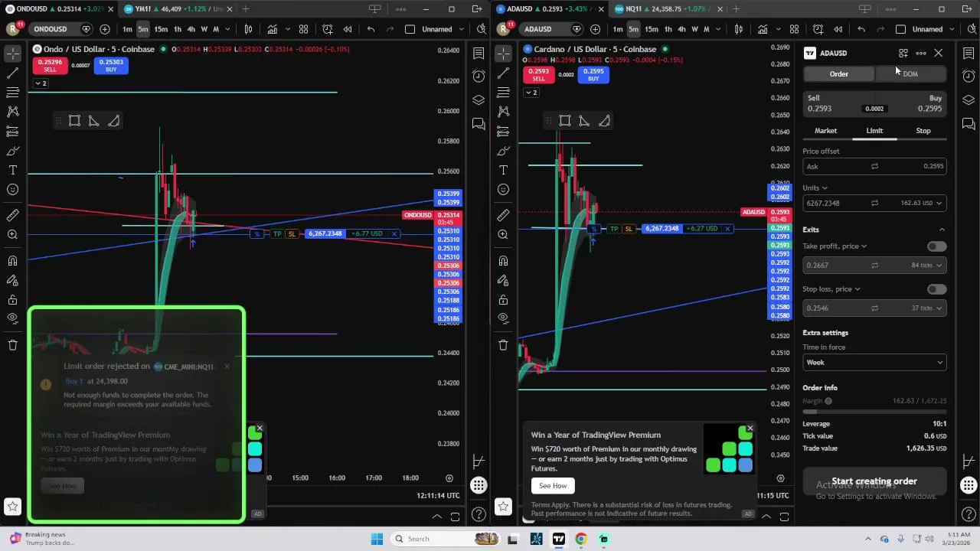Open indicators menu in ONDOUSD toolbar
Viewport: 980px width, 551px height.
pos(273,29)
